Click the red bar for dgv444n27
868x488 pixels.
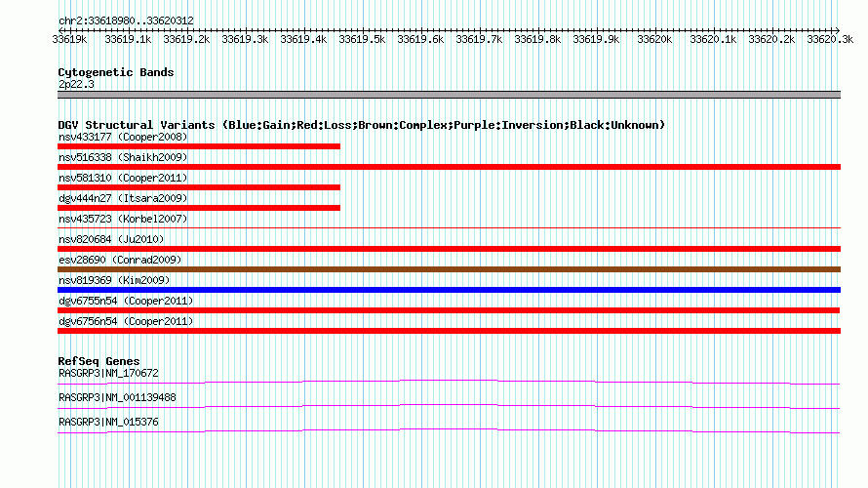[x=199, y=208]
